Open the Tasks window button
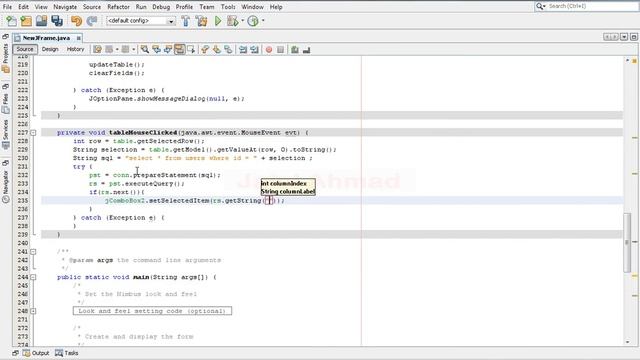Screen dimensions: 640x360 coord(67,353)
